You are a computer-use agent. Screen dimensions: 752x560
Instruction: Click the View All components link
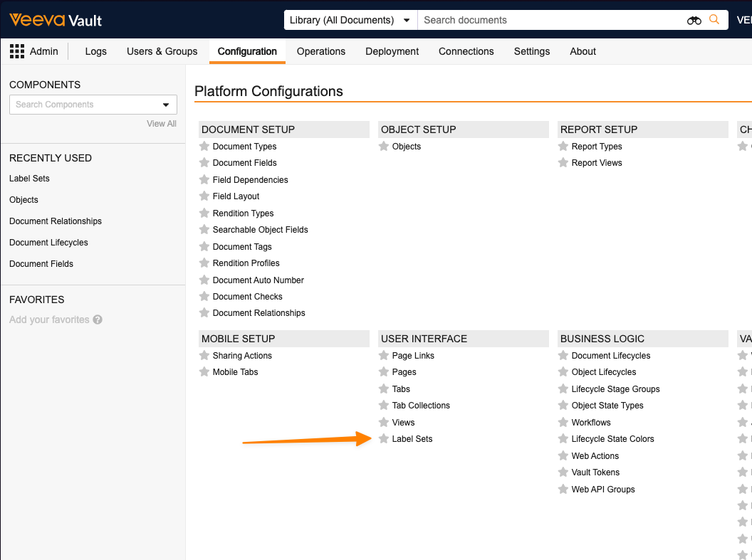pyautogui.click(x=162, y=124)
